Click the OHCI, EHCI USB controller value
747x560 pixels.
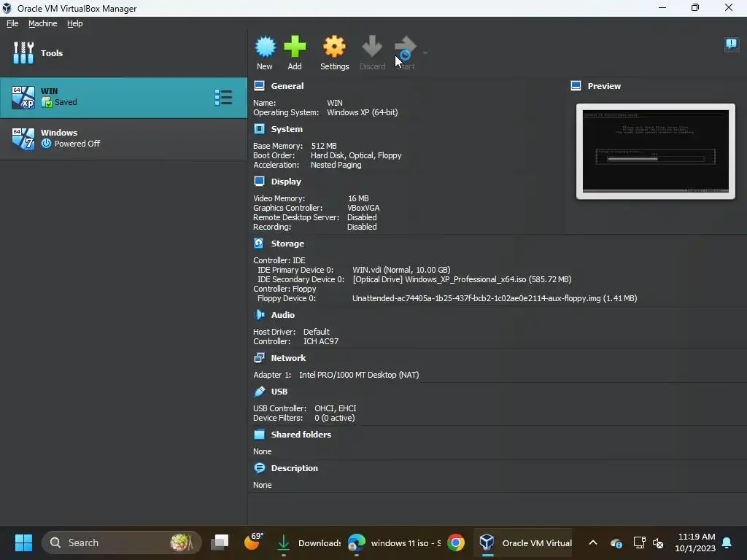click(336, 408)
